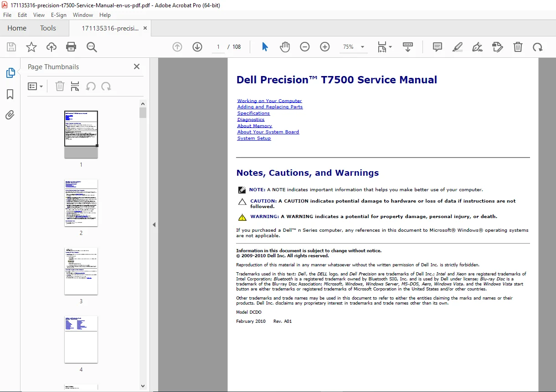556x392 pixels.
Task: Open the fit page options icon
Action: click(384, 47)
